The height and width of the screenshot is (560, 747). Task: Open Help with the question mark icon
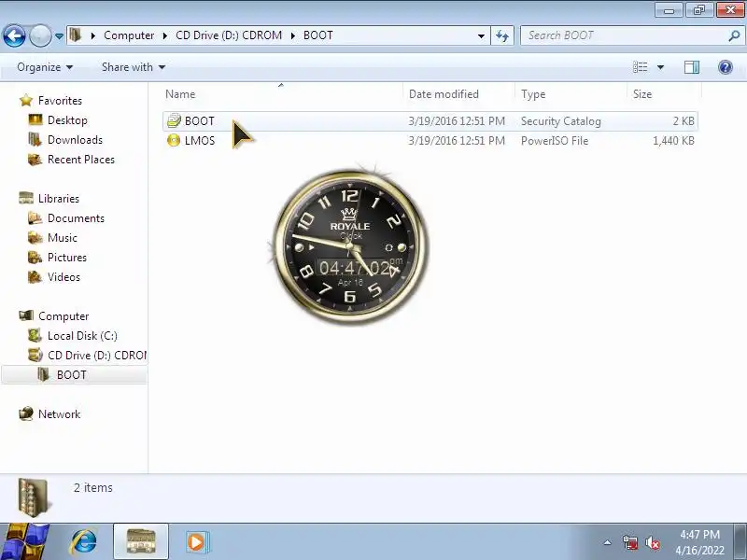coord(726,67)
